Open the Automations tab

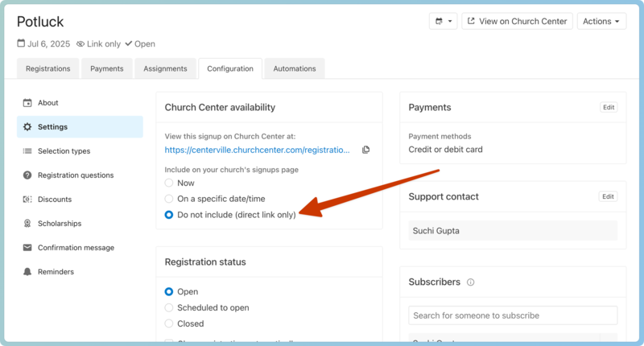click(x=295, y=69)
